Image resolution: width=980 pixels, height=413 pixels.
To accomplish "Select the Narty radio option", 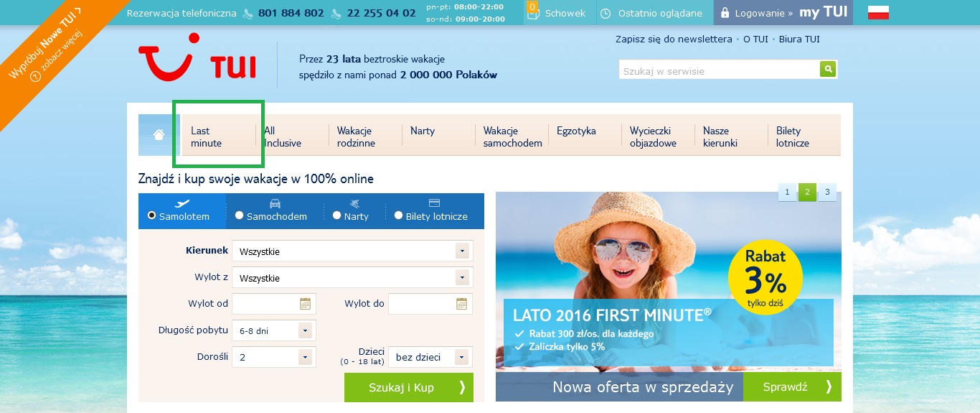I will (337, 215).
